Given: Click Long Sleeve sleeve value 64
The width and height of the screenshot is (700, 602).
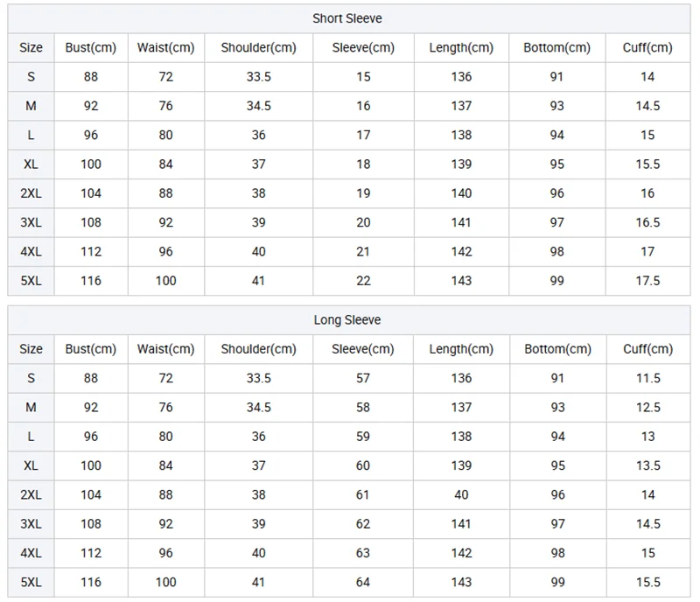Looking at the screenshot, I should (363, 582).
